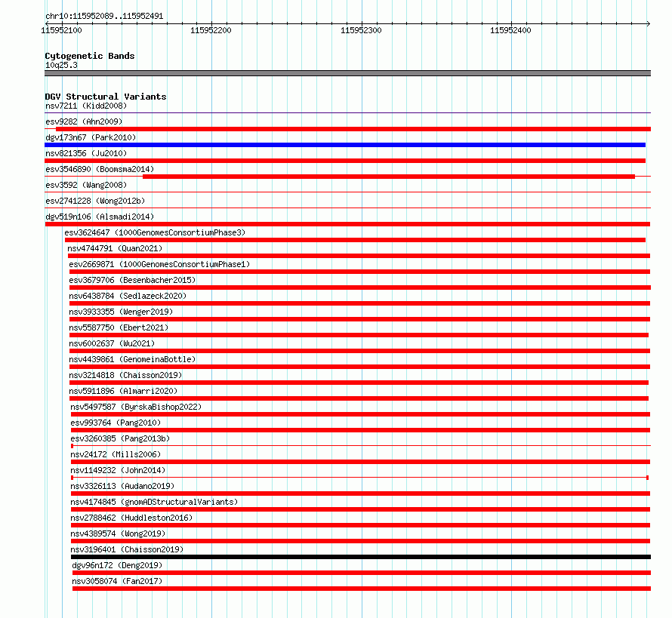Click esv3260385 (Pang2013b) label
The height and width of the screenshot is (618, 672).
pos(120,438)
